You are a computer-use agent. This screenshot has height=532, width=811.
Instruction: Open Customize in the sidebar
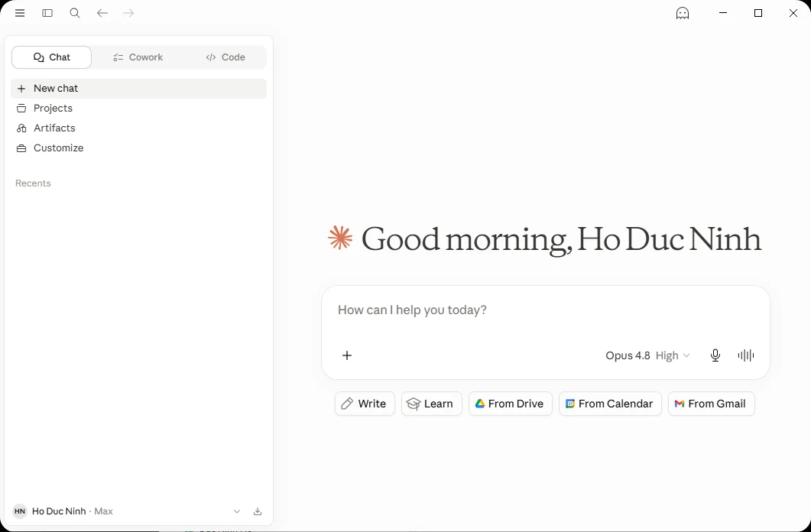138,148
